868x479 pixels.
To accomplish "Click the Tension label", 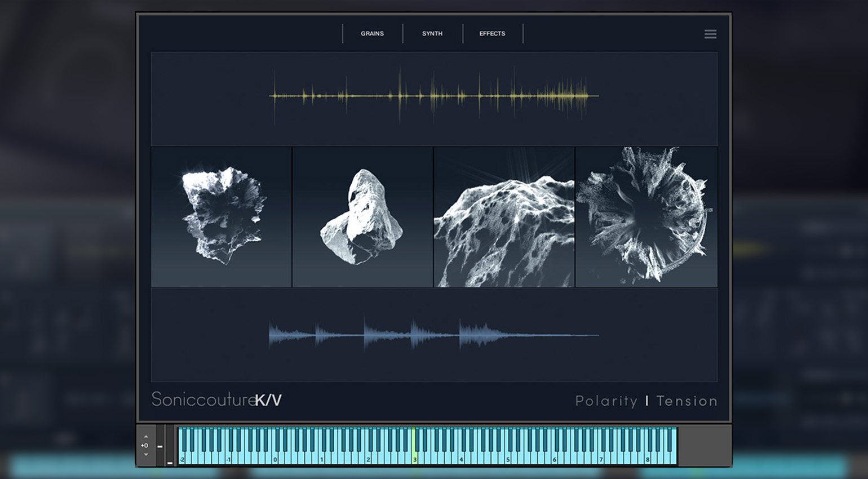I will pos(687,401).
